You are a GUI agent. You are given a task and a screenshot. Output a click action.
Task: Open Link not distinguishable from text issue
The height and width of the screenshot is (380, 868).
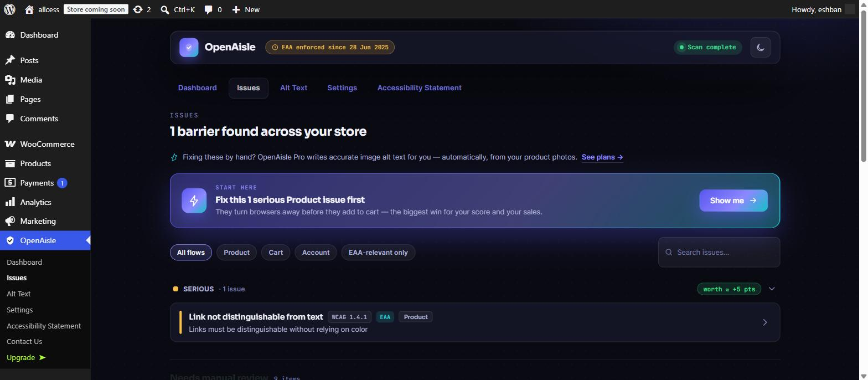click(x=475, y=322)
